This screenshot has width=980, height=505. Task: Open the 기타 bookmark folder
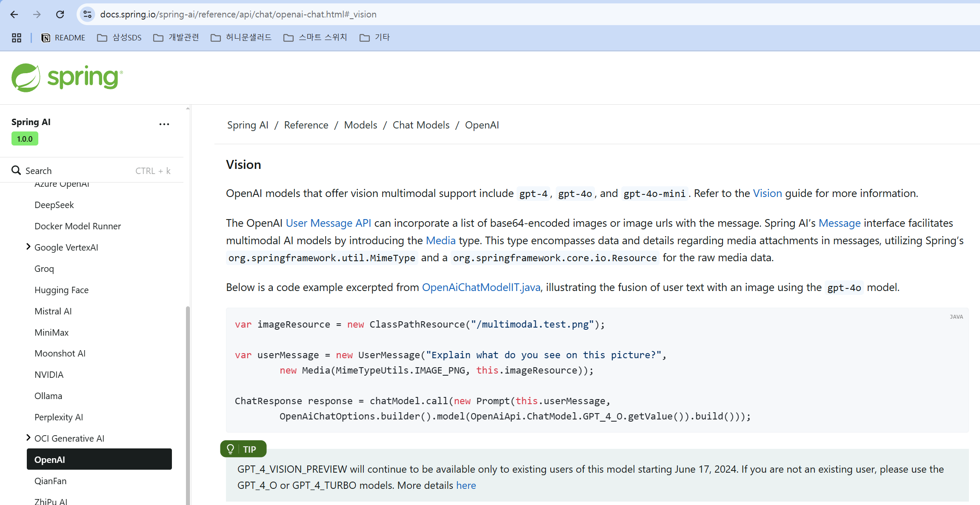point(375,38)
